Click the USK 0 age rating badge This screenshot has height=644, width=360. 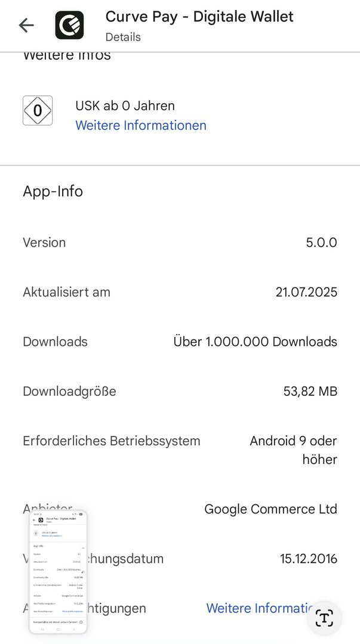click(x=38, y=110)
